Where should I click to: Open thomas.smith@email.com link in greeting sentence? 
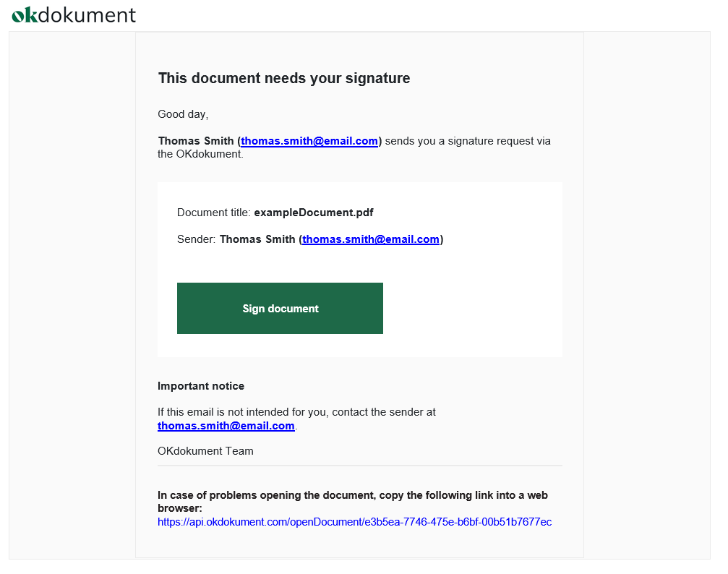[x=309, y=141]
